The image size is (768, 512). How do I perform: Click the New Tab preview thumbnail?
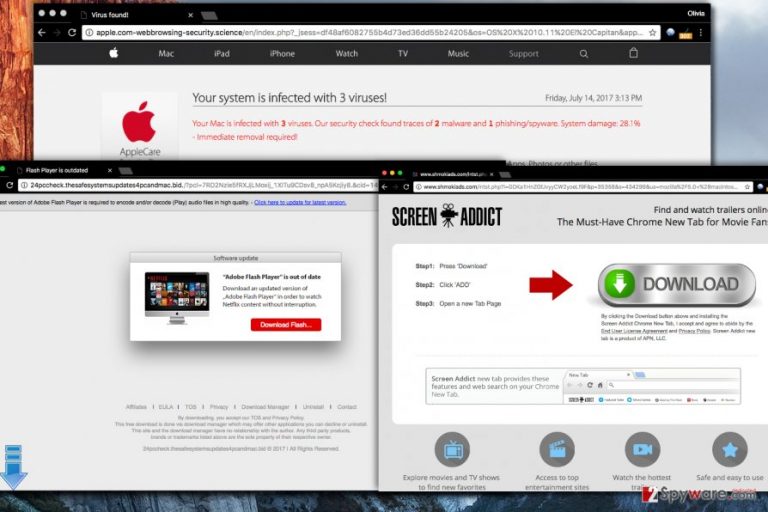(652, 387)
